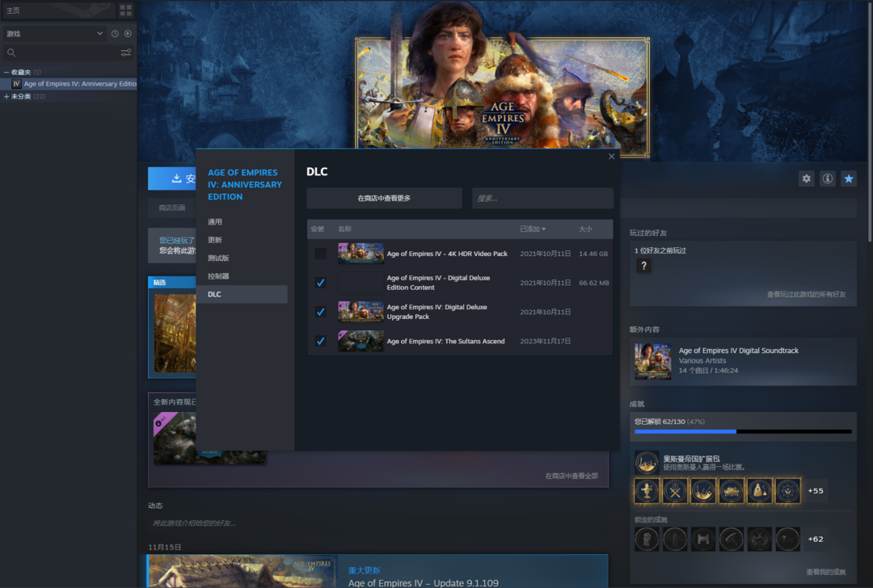Uncheck The Sultans Ascend DLC
Image resolution: width=873 pixels, height=588 pixels.
click(321, 341)
